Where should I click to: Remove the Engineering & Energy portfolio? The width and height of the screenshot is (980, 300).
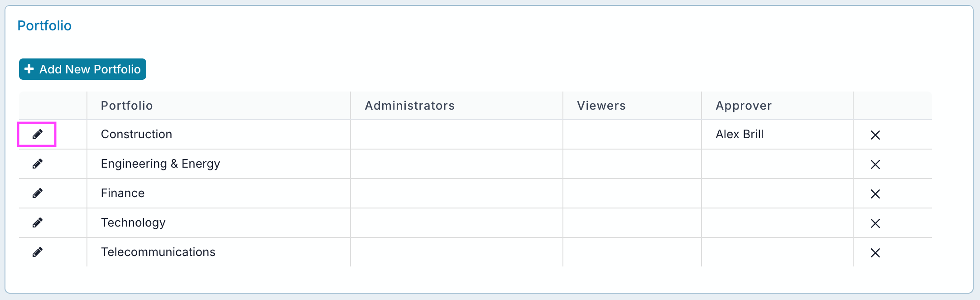coord(875,165)
